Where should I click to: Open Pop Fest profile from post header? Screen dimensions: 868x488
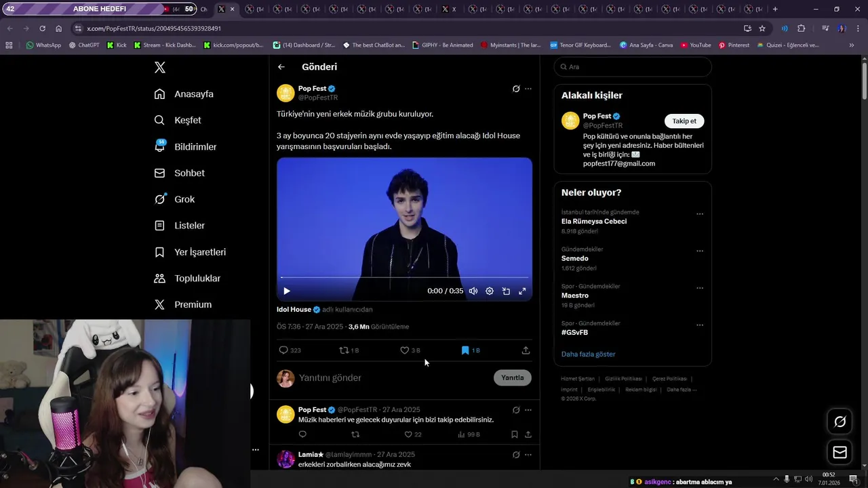tap(312, 89)
